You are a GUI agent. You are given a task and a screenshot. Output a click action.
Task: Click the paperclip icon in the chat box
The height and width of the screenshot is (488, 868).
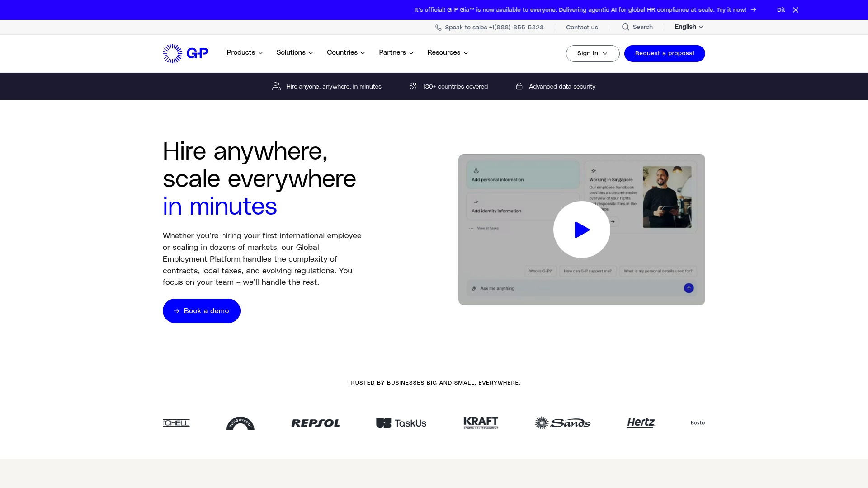[474, 288]
